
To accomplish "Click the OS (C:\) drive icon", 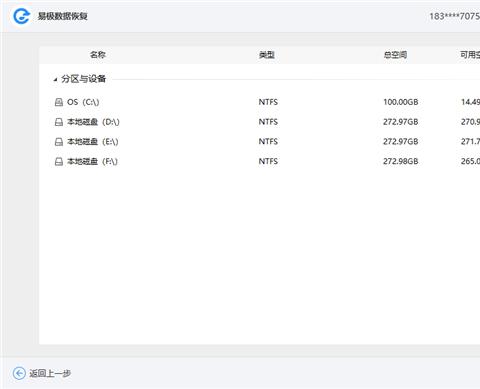I will [59, 102].
